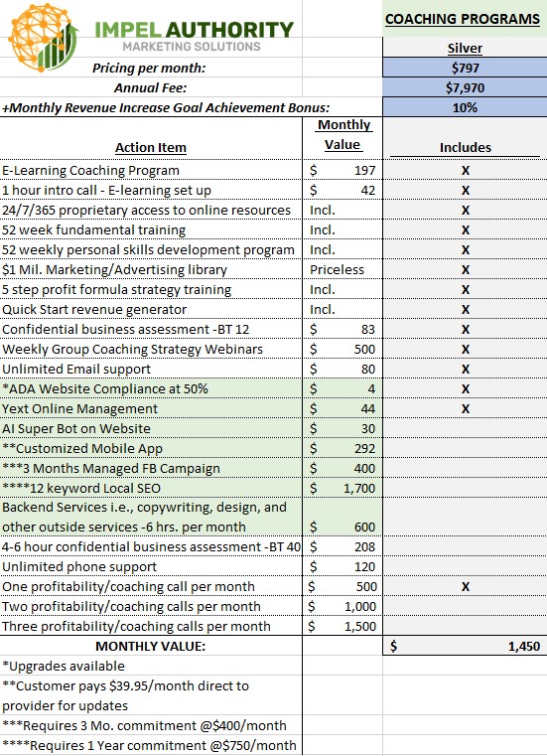Select the '*Upgrades available' footnote
547x756 pixels.
64,666
